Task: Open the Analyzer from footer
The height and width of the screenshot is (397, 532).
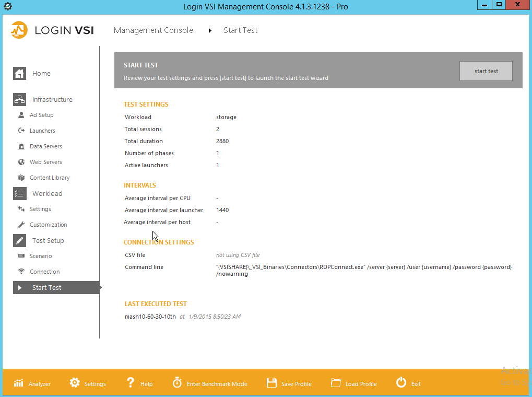Action: (39, 384)
